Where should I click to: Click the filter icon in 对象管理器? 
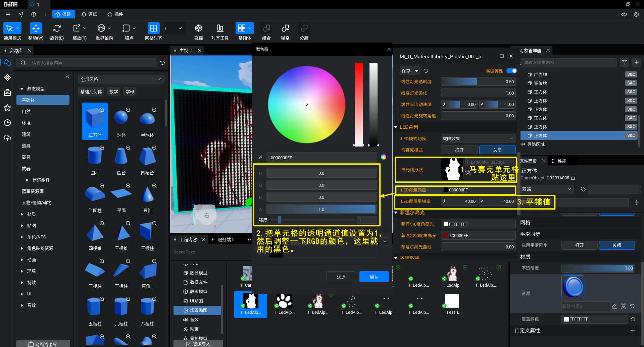coord(625,62)
